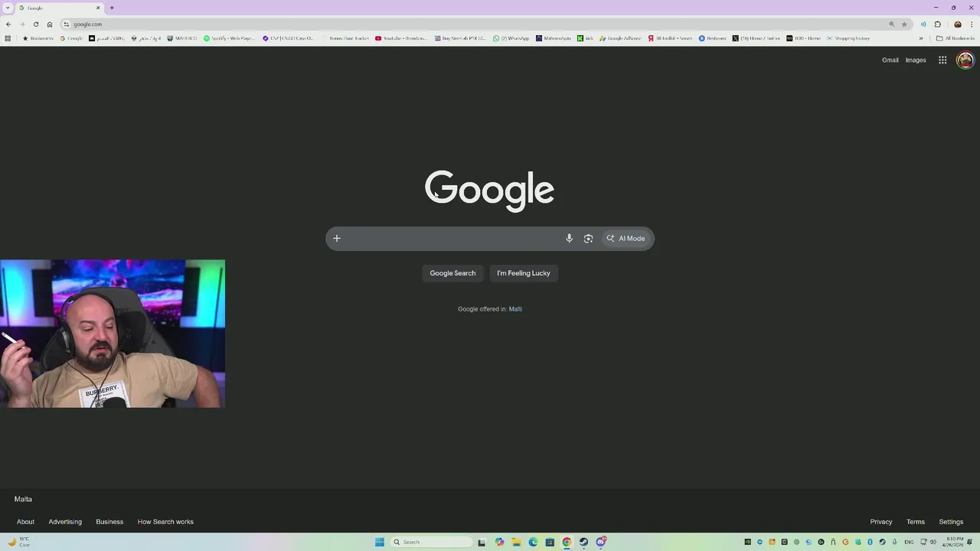
Task: Open YouTube bookmark in bookmarks bar
Action: coord(401,38)
